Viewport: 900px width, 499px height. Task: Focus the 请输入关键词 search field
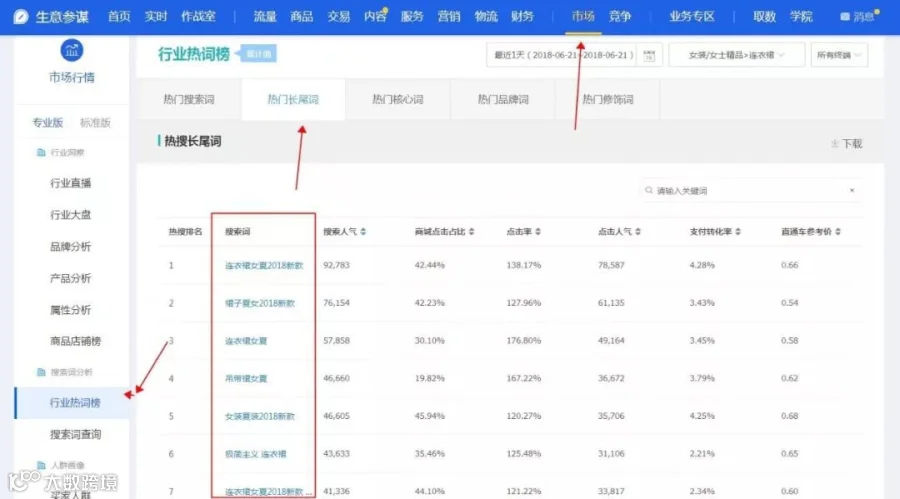point(752,190)
